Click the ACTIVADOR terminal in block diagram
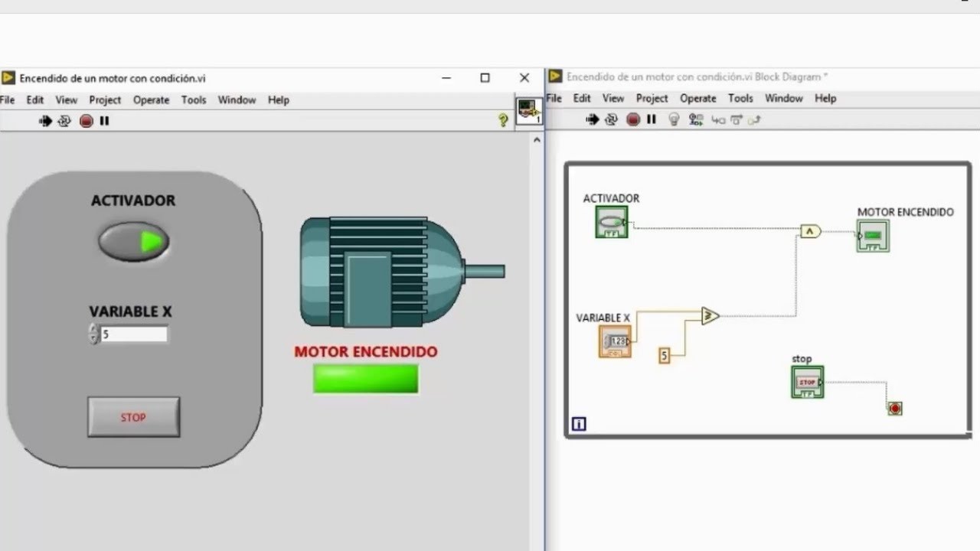Screen dimensions: 980x551 coord(612,222)
